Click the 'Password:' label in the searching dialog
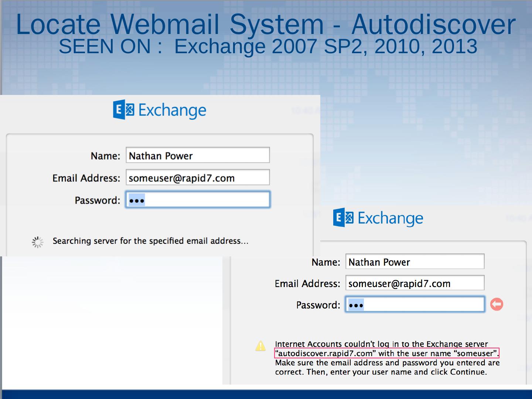Image resolution: width=532 pixels, height=399 pixels. pyautogui.click(x=98, y=200)
